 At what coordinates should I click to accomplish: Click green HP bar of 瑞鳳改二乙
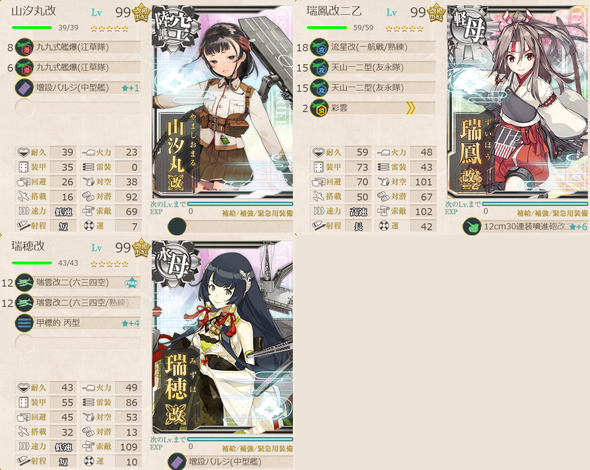pyautogui.click(x=327, y=27)
